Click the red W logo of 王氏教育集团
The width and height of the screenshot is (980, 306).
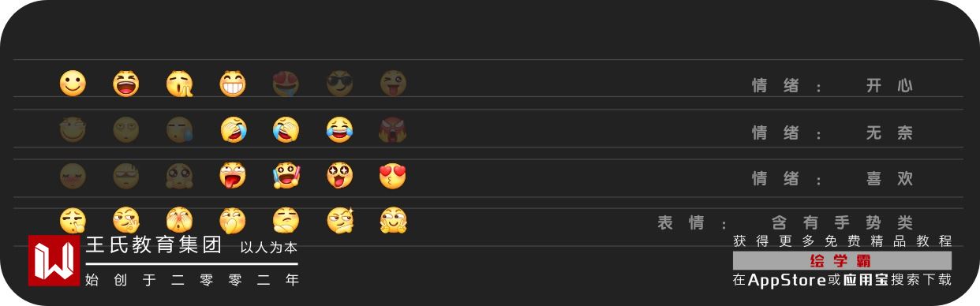click(x=54, y=260)
